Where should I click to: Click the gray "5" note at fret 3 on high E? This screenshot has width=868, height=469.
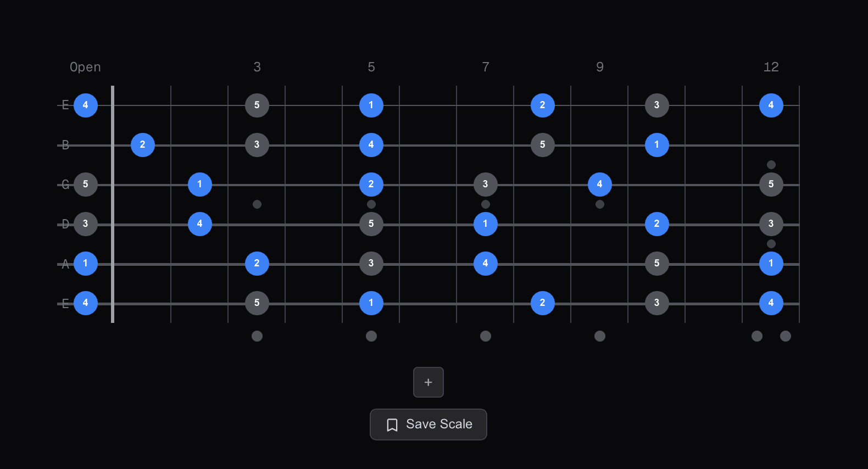[257, 105]
